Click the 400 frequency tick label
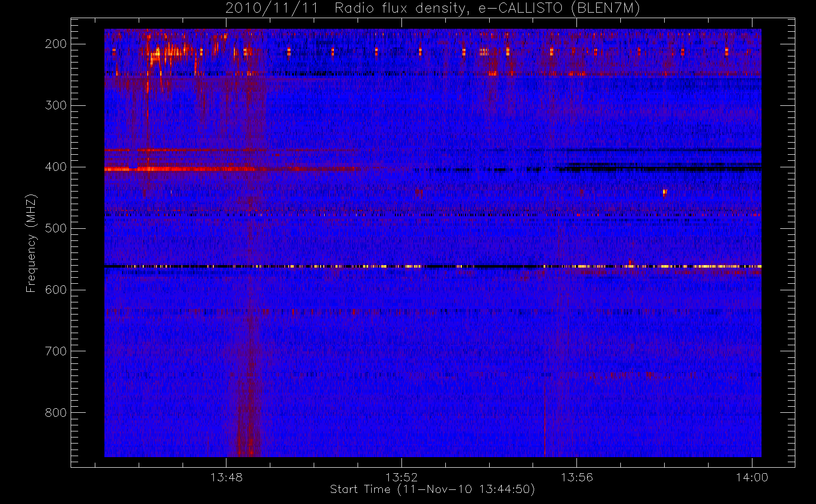Viewport: 816px width, 504px height. click(56, 167)
